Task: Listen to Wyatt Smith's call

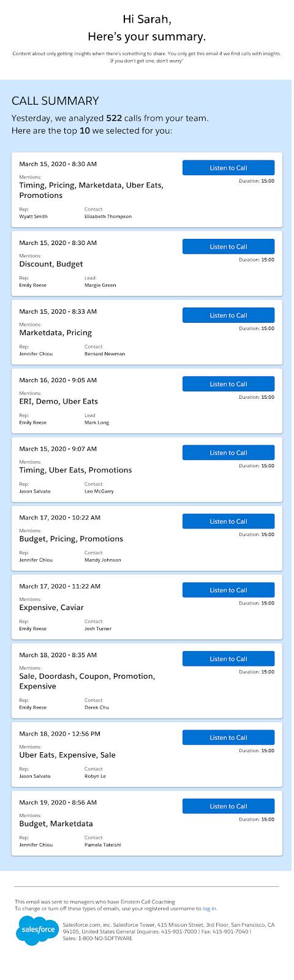Action: point(228,168)
